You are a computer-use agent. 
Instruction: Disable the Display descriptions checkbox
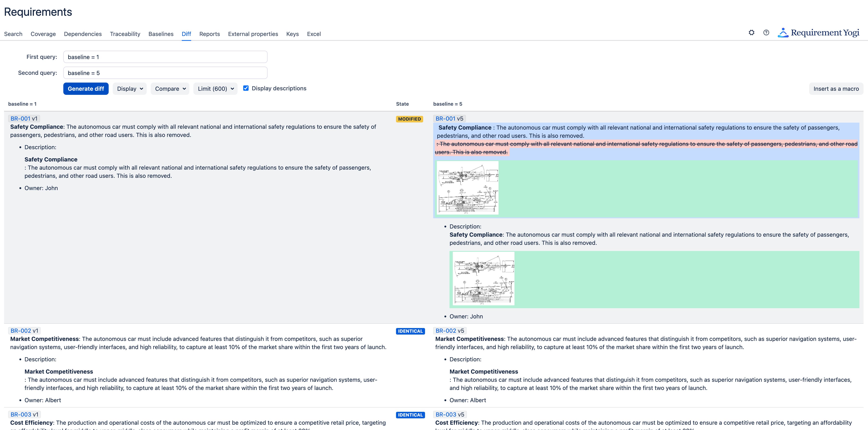click(246, 88)
